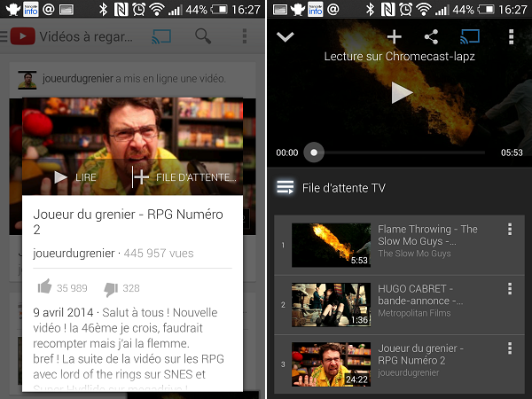Screen dimensions: 532x399
Task: Open overflow menu in left screen header
Action: (245, 36)
